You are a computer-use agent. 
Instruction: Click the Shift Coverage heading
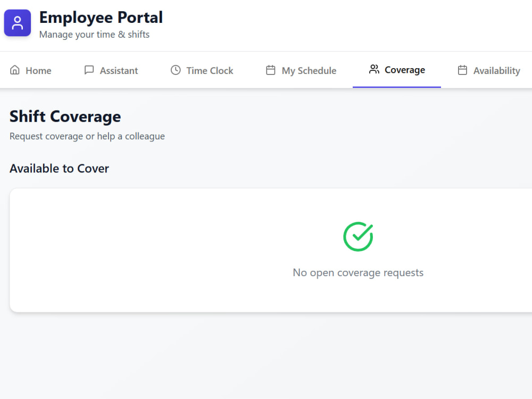click(65, 117)
